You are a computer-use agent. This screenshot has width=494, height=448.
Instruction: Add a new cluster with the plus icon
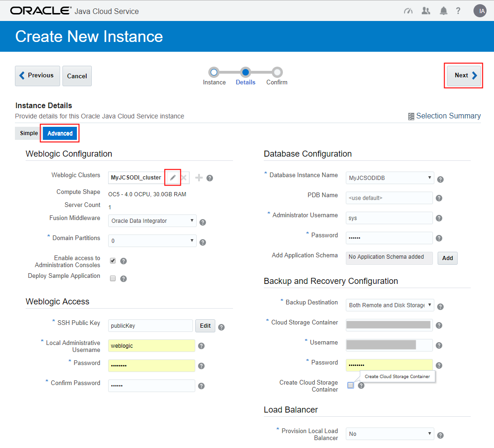[x=199, y=178]
